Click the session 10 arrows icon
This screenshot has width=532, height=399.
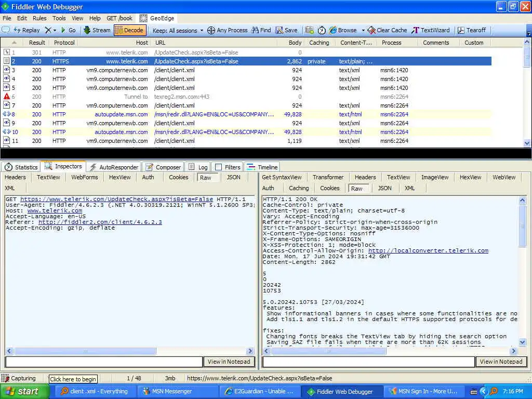7,131
